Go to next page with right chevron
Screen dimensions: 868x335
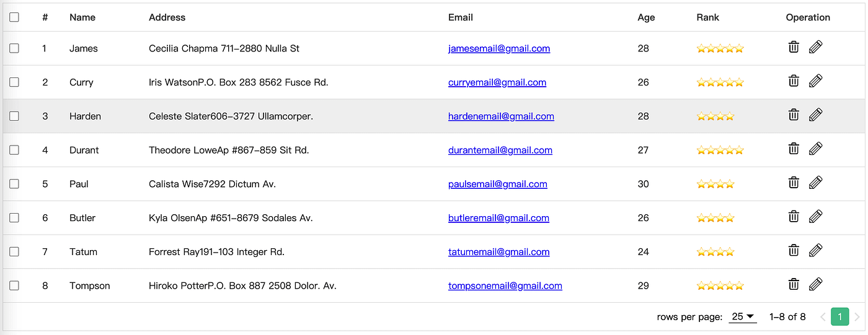coord(857,317)
